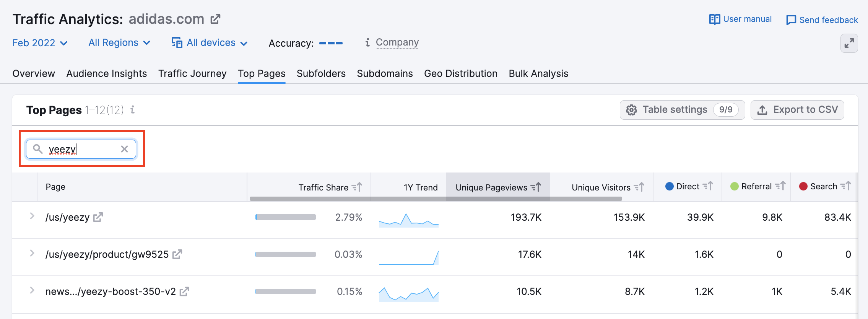This screenshot has height=319, width=868.
Task: Click the /us/yeezy 1Y trend chart
Action: (409, 220)
